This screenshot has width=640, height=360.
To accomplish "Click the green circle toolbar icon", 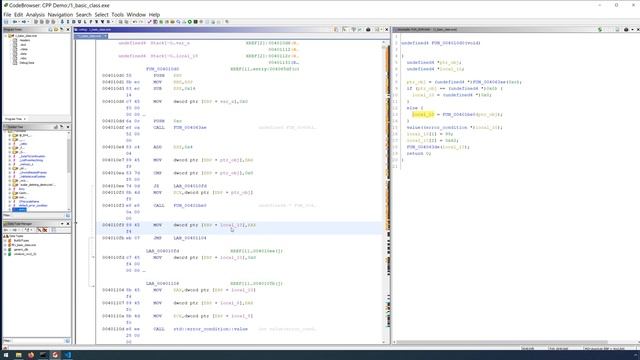I will pyautogui.click(x=190, y=22).
